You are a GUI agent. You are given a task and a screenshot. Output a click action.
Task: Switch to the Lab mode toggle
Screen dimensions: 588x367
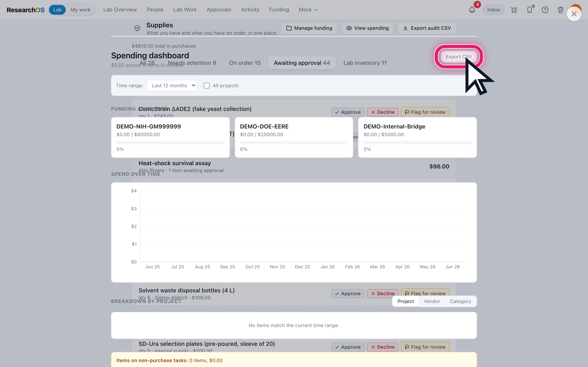pyautogui.click(x=57, y=10)
